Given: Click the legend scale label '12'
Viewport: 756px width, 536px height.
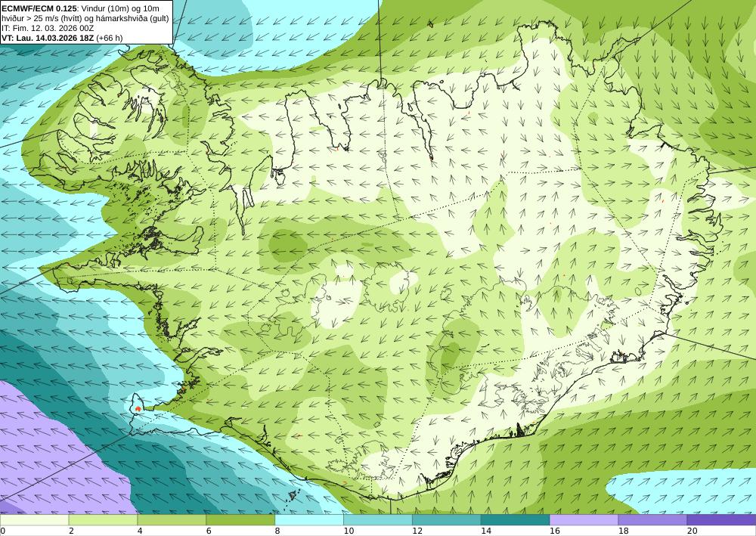Looking at the screenshot, I should pos(417,531).
